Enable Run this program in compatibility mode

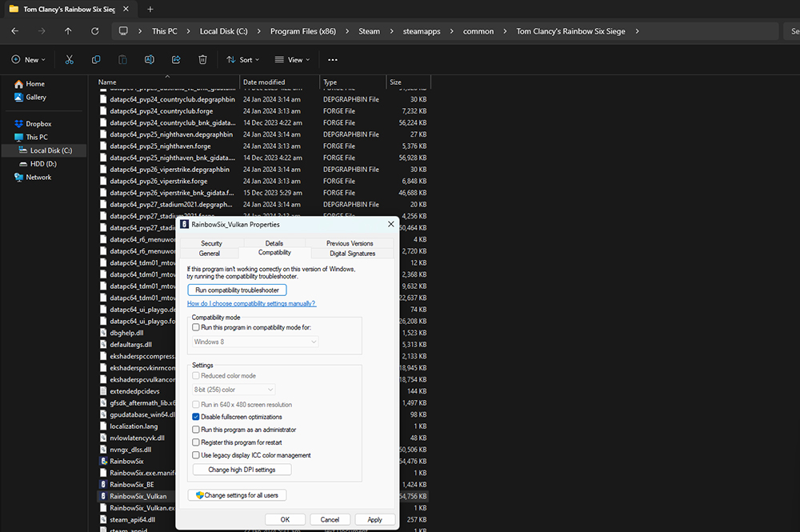click(196, 327)
